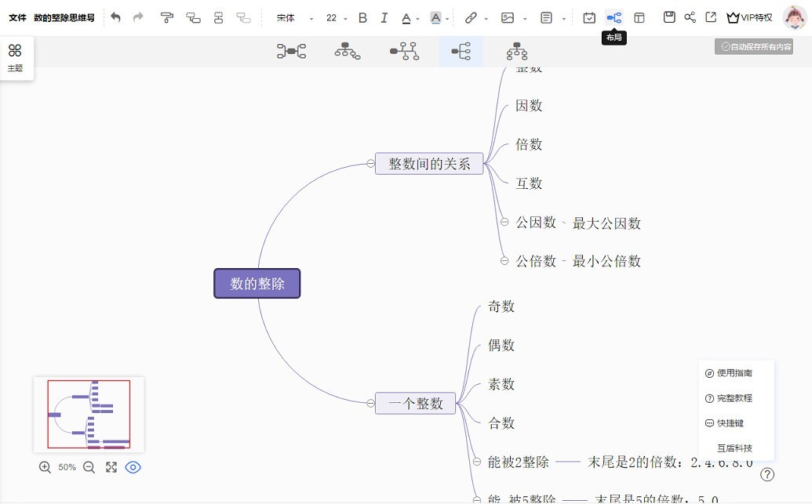Open the 文件 menu
This screenshot has height=504, width=812.
click(17, 17)
